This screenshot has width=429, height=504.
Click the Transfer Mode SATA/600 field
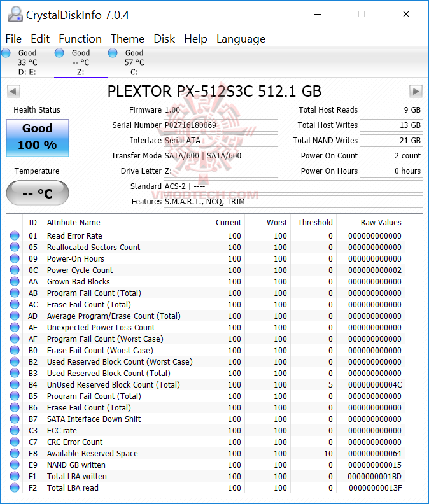pyautogui.click(x=221, y=156)
